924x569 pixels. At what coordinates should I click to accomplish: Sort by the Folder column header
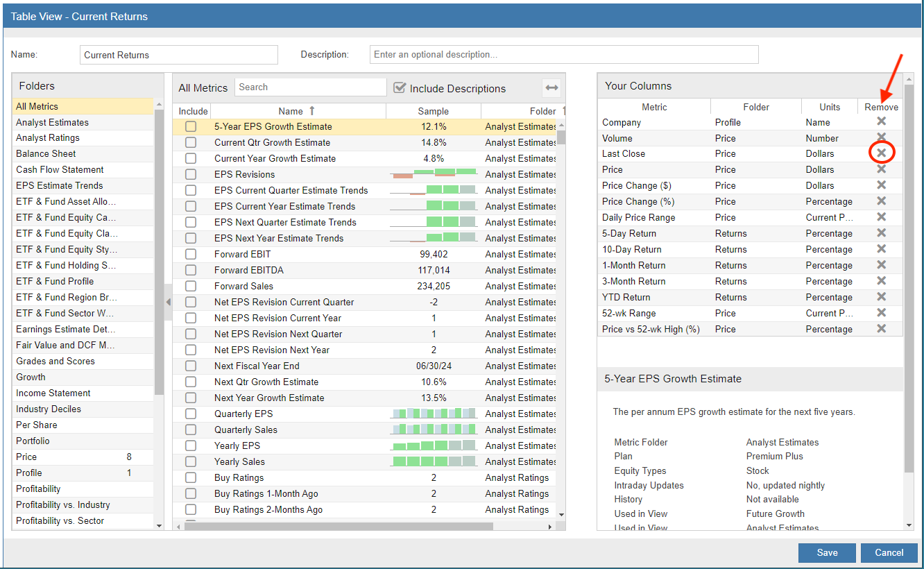542,111
